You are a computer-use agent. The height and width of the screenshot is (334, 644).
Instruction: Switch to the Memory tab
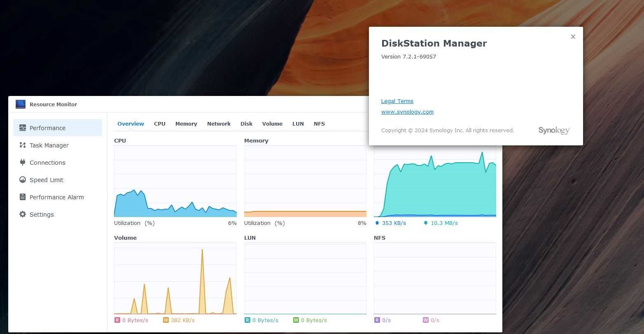(186, 124)
